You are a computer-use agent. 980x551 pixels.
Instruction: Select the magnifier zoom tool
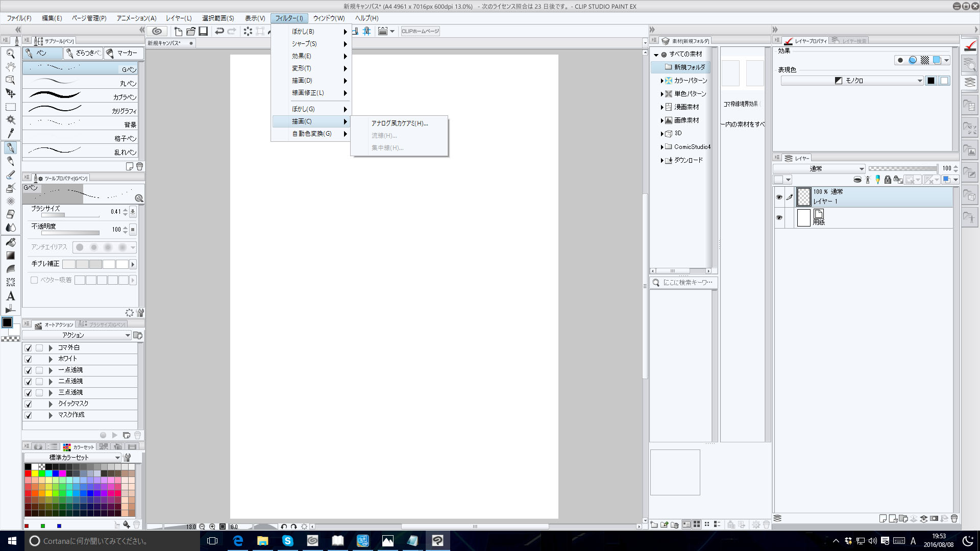click(10, 54)
